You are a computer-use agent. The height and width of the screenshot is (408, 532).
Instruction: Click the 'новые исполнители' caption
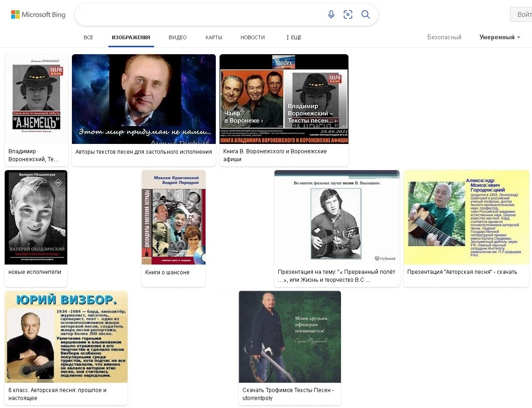click(35, 272)
